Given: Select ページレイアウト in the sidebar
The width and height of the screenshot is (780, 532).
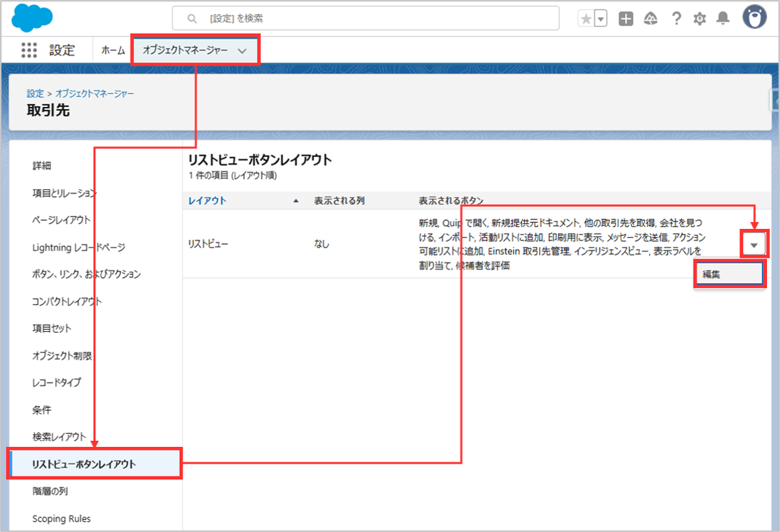Looking at the screenshot, I should point(61,220).
